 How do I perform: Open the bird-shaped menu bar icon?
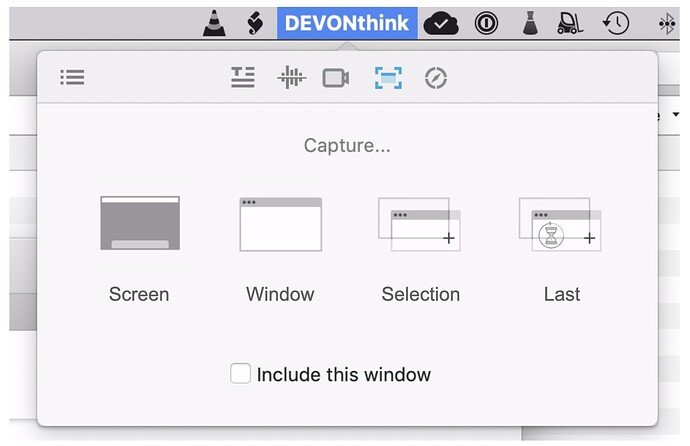(255, 23)
